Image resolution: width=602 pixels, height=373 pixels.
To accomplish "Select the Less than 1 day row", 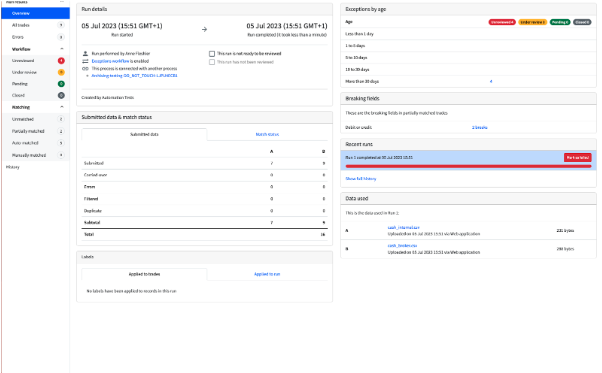I will [468, 34].
